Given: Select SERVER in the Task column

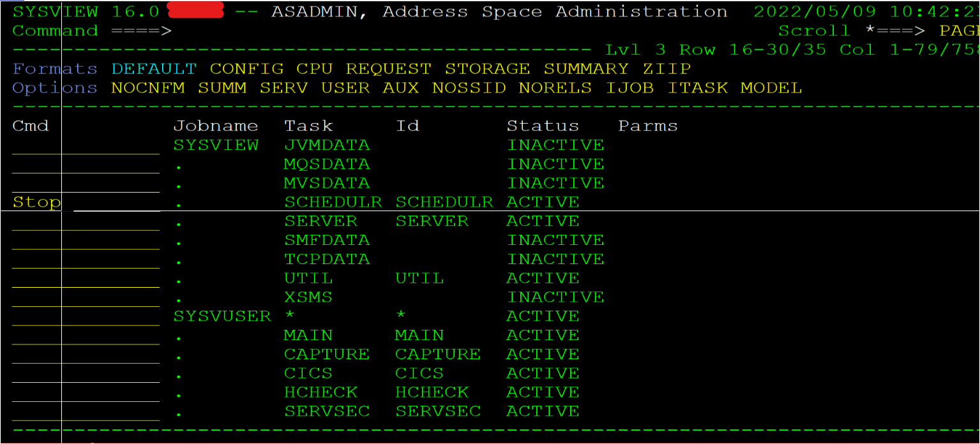Looking at the screenshot, I should click(x=320, y=221).
